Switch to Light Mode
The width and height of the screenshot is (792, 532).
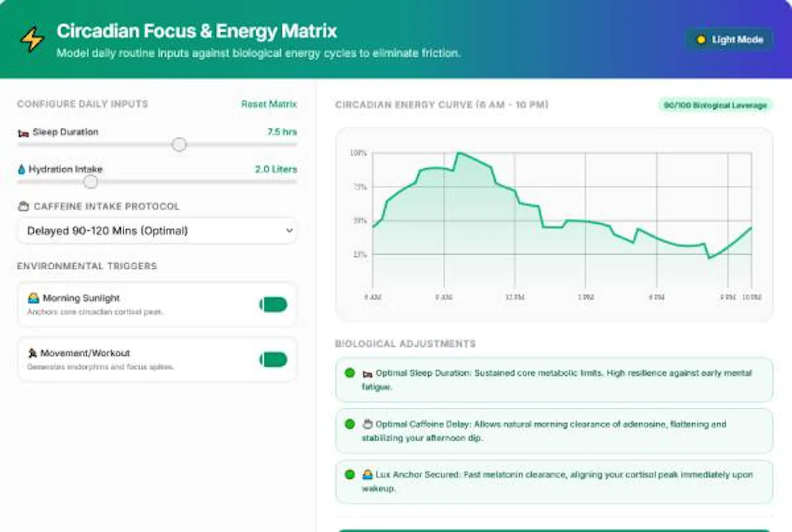(x=730, y=40)
